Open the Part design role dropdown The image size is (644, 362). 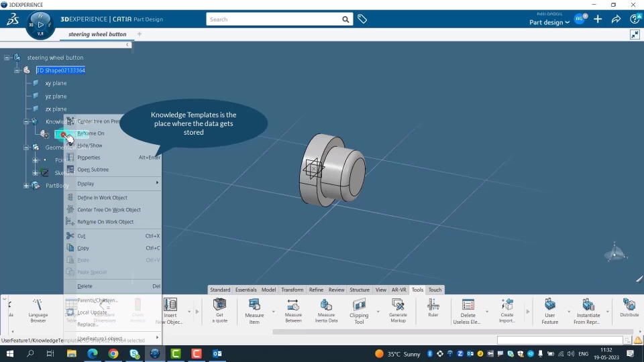click(x=549, y=22)
